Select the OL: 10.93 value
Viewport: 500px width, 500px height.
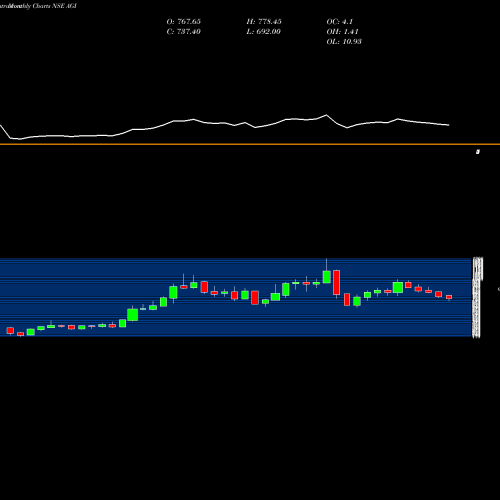344,42
